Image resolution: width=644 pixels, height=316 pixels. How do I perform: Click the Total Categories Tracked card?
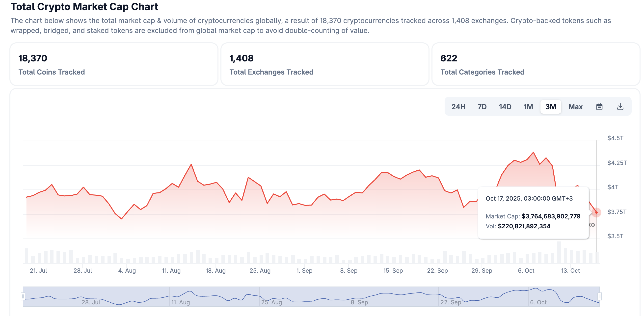click(536, 64)
